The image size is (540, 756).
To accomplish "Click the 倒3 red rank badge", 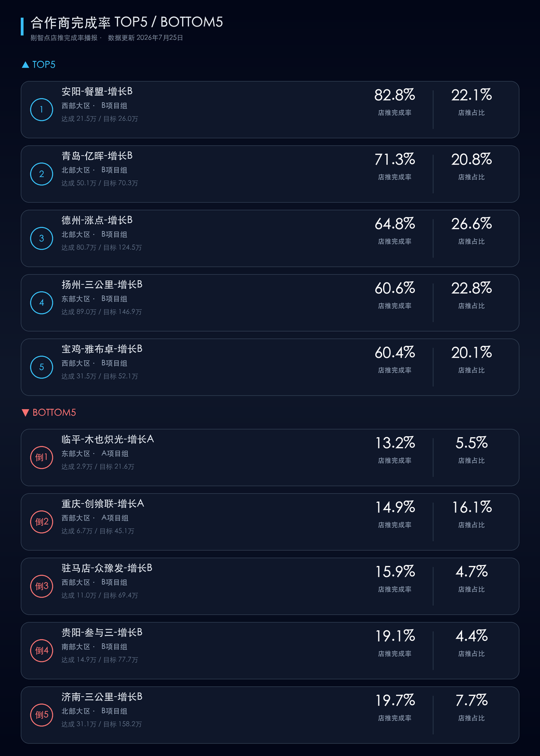I will pyautogui.click(x=42, y=586).
